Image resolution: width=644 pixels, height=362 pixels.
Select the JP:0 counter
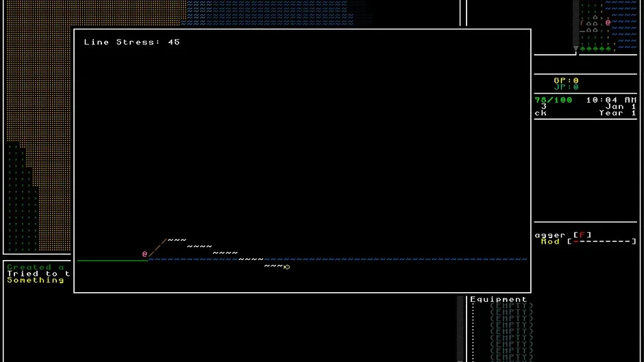click(566, 87)
